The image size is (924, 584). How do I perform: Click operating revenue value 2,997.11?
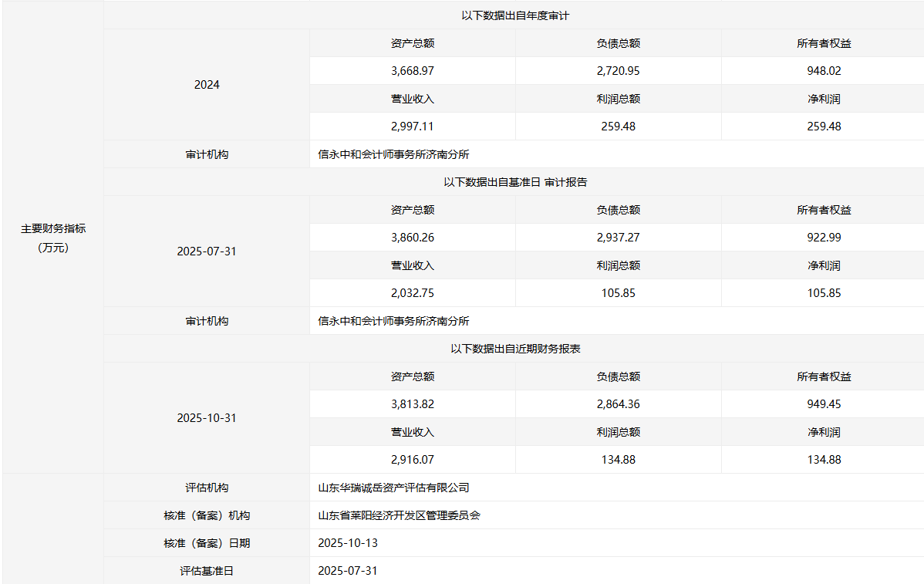pyautogui.click(x=413, y=127)
